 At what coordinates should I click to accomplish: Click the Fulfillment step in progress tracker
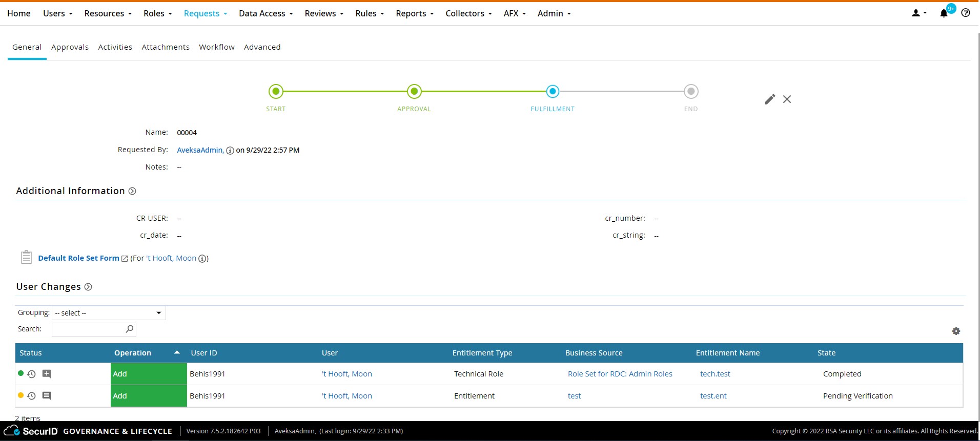coord(553,92)
